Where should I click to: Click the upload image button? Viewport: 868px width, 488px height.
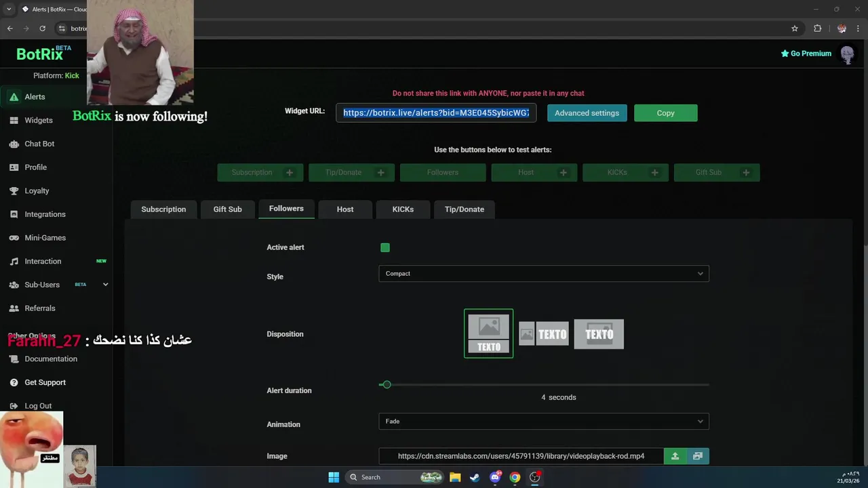point(675,456)
